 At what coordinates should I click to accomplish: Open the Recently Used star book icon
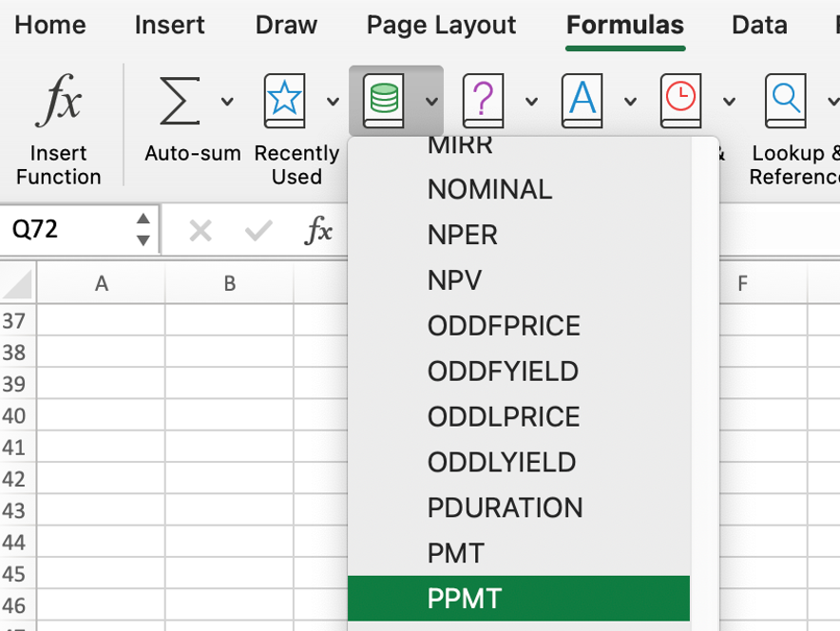pyautogui.click(x=284, y=101)
